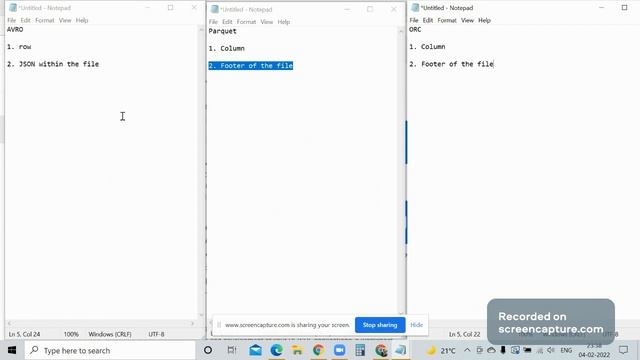Open the weather widget showing 21°C
This screenshot has height=360, width=640.
441,351
